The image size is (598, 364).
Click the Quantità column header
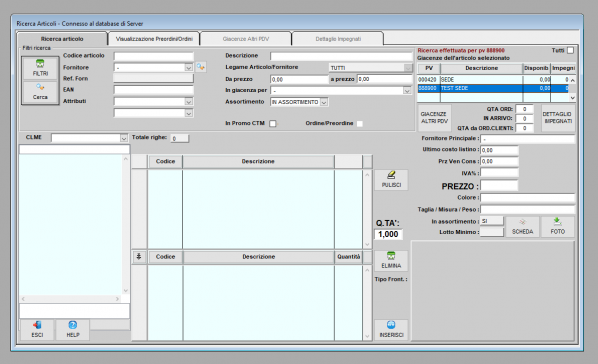349,257
